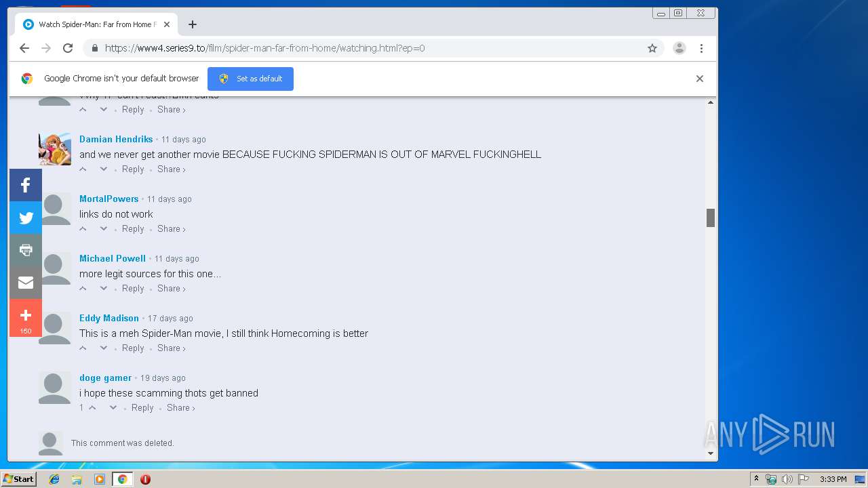Reload the current page
Screen dimensions: 868x488
(68, 48)
